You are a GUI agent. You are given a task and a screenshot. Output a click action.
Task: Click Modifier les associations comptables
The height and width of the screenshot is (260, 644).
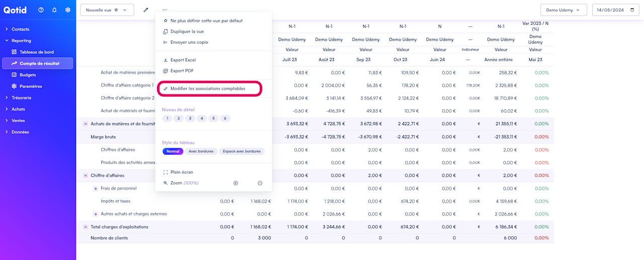coord(208,89)
